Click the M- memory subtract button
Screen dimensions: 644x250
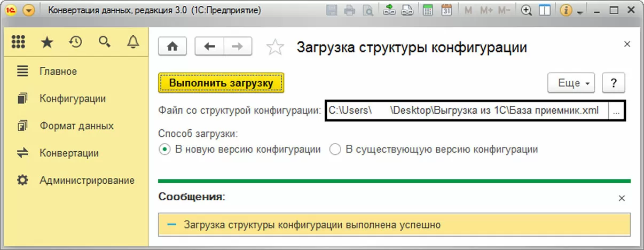click(504, 10)
